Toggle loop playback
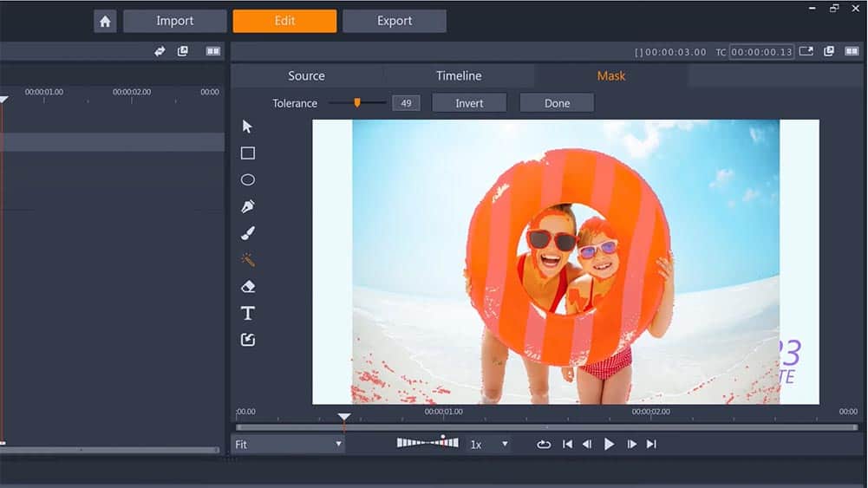The image size is (868, 488). (544, 445)
